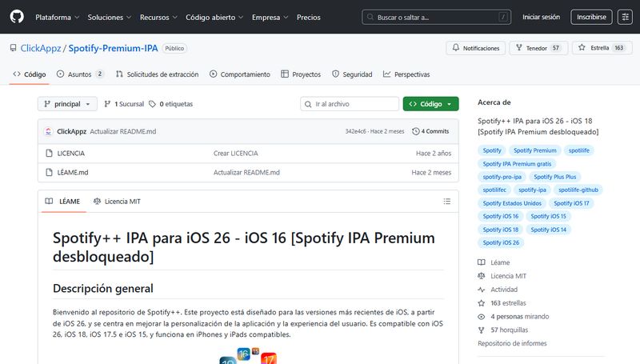
Task: Select the LÉAME readme tab
Action: coord(62,201)
